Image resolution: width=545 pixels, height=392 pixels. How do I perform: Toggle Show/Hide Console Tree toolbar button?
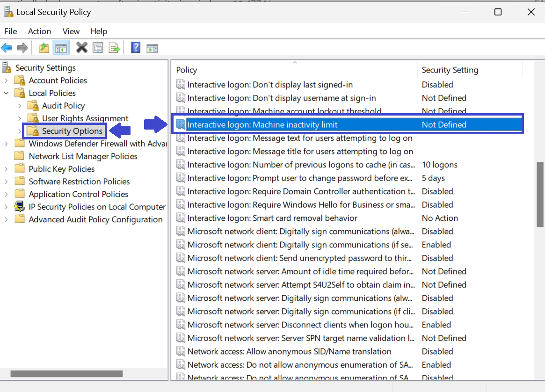tap(61, 48)
